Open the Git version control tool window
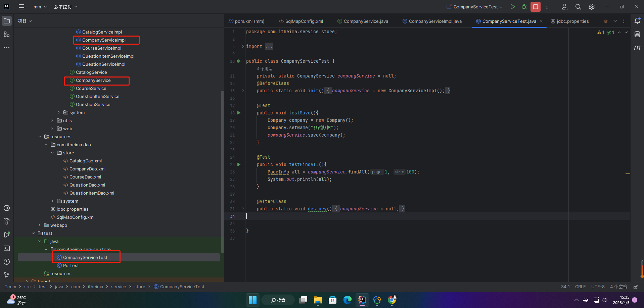The height and width of the screenshot is (308, 644). [x=7, y=275]
